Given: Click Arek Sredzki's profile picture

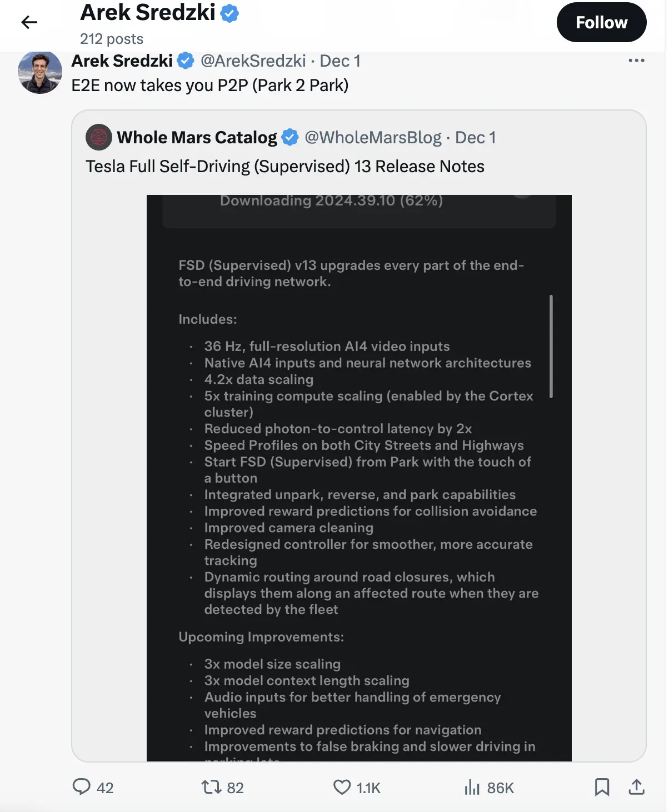Looking at the screenshot, I should pos(40,72).
